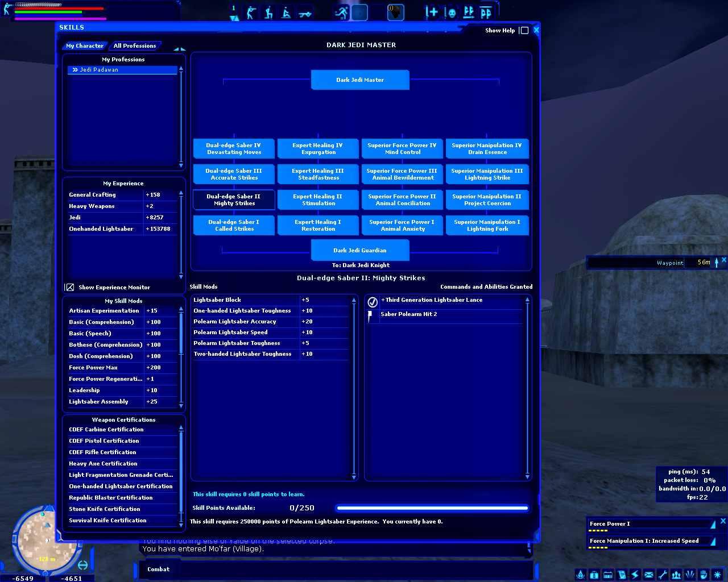Click the character status icon beside health bars
Screen dimensions: 728x582
pos(7,9)
